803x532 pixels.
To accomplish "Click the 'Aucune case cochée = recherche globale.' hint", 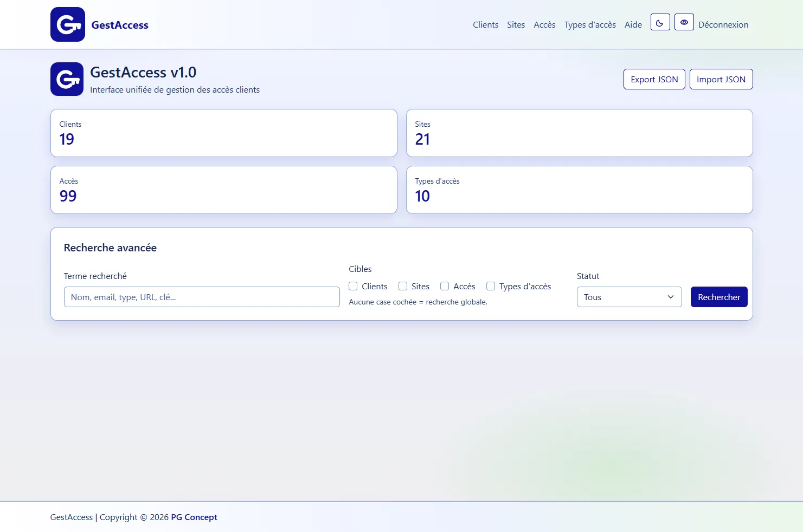I will (418, 302).
